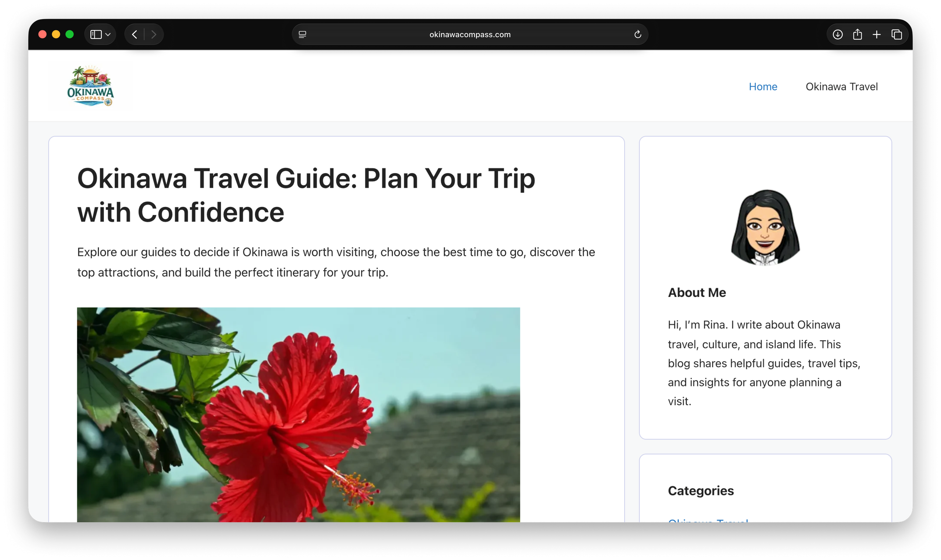Click the Categories heading

coord(701,490)
